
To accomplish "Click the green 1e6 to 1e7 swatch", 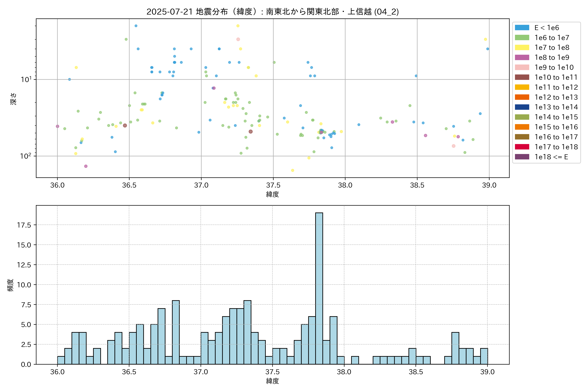I will 522,38.
